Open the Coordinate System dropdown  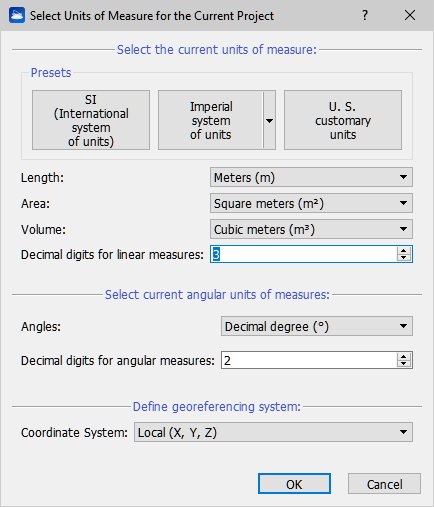(273, 432)
